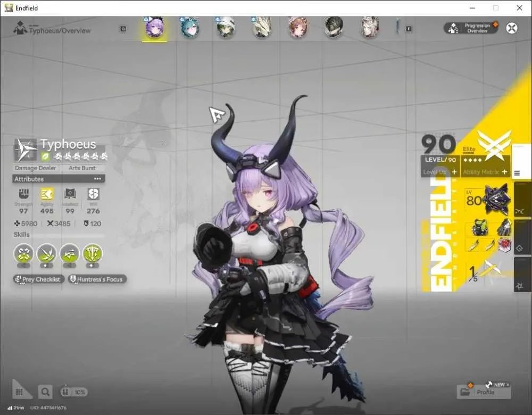Expand Attributes details with the three dots
The width and height of the screenshot is (532, 415).
tap(98, 179)
